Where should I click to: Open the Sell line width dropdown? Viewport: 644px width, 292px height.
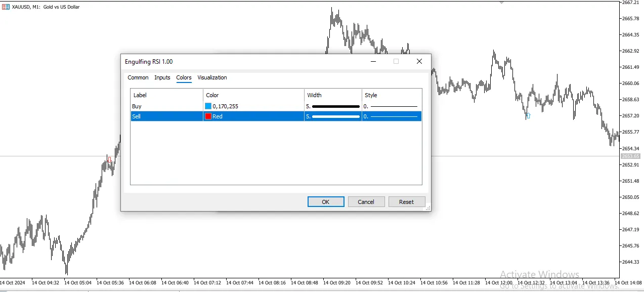333,116
